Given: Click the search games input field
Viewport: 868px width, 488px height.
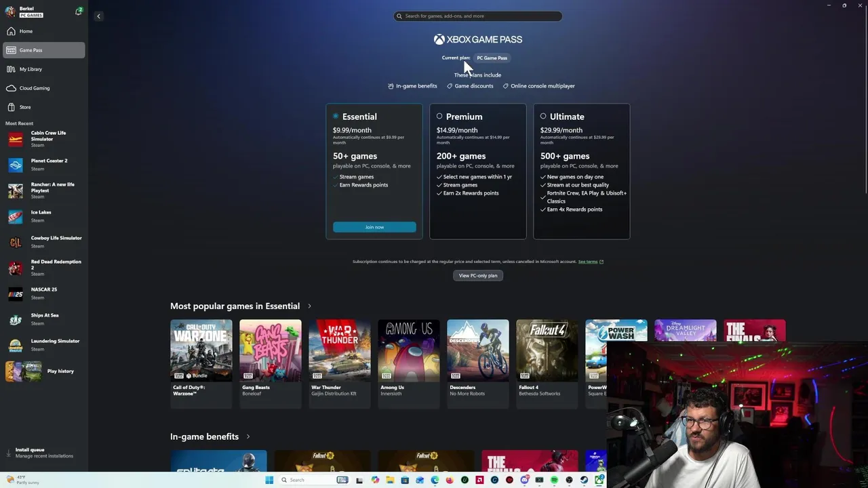Looking at the screenshot, I should 478,16.
